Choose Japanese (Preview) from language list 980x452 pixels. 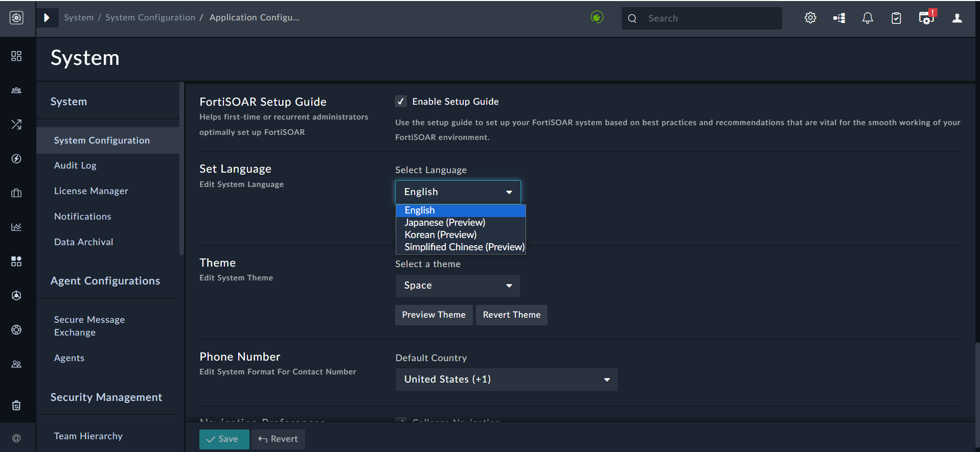click(x=461, y=223)
